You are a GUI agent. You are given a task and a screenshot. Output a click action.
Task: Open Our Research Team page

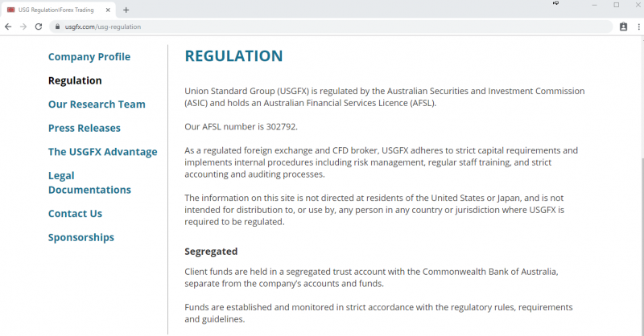point(97,104)
